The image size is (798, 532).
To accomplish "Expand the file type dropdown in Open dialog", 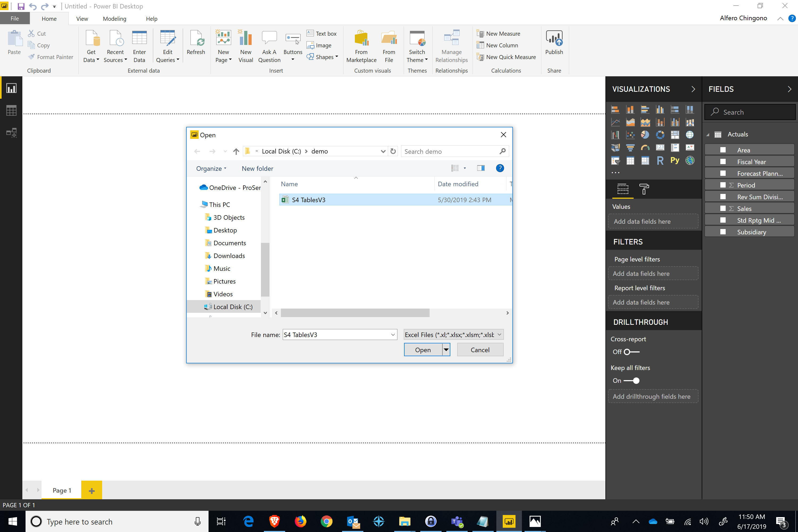I will point(499,334).
